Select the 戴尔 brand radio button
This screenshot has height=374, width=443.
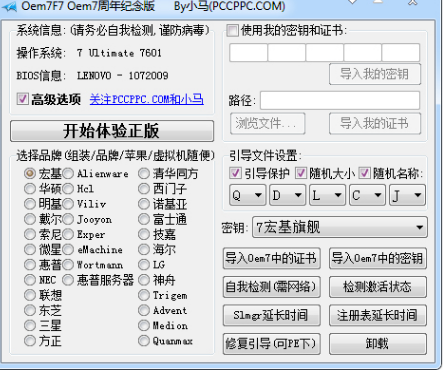coord(30,219)
